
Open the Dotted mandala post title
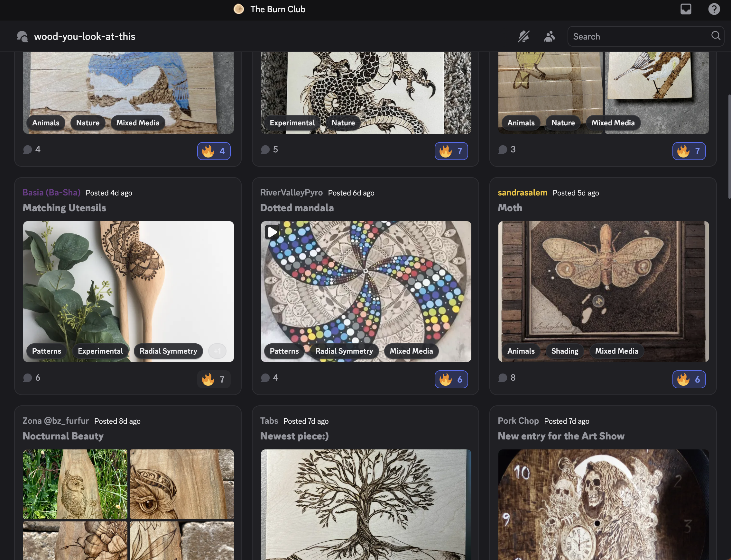(297, 208)
